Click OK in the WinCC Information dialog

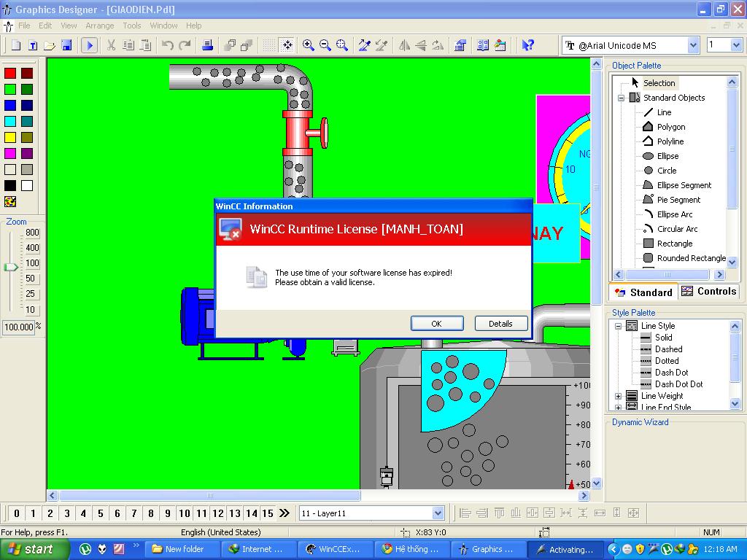tap(437, 324)
